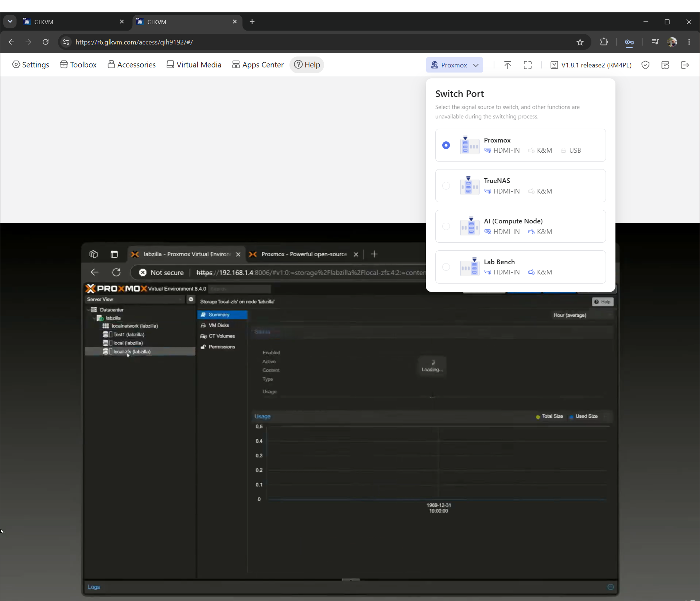Open GLKVM Settings menu
Screen dimensions: 700x601
31,65
